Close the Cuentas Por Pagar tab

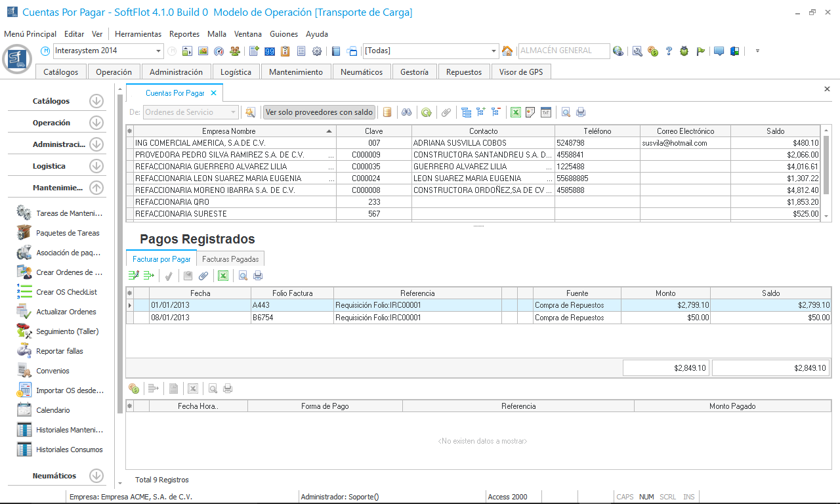(213, 93)
